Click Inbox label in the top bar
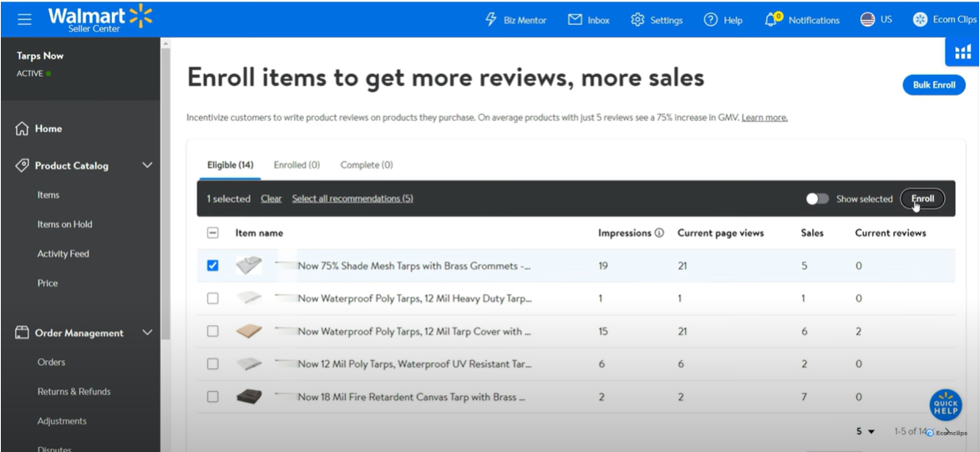The height and width of the screenshot is (452, 980). pyautogui.click(x=599, y=20)
